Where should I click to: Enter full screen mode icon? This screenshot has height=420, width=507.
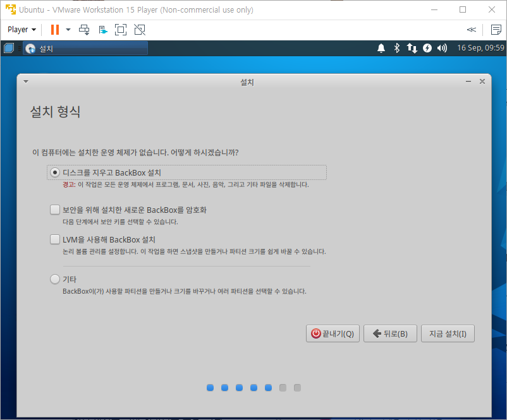point(121,30)
